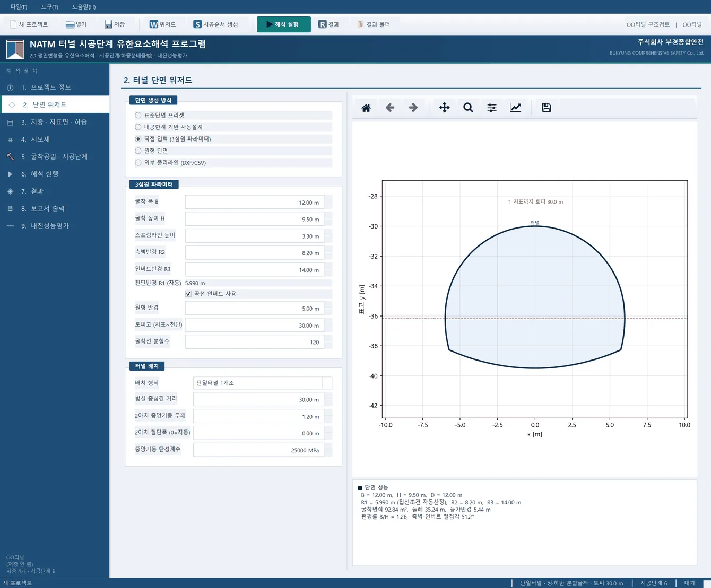Go to 5. 굴착공법 · 시공단계 step
Screen dimensions: 711x588
click(x=55, y=156)
